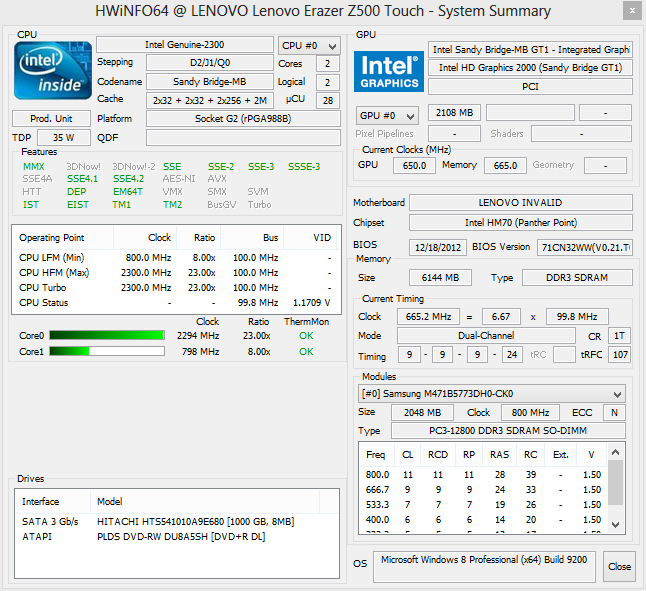
Task: Click the Operating Point column header
Action: tap(52, 238)
